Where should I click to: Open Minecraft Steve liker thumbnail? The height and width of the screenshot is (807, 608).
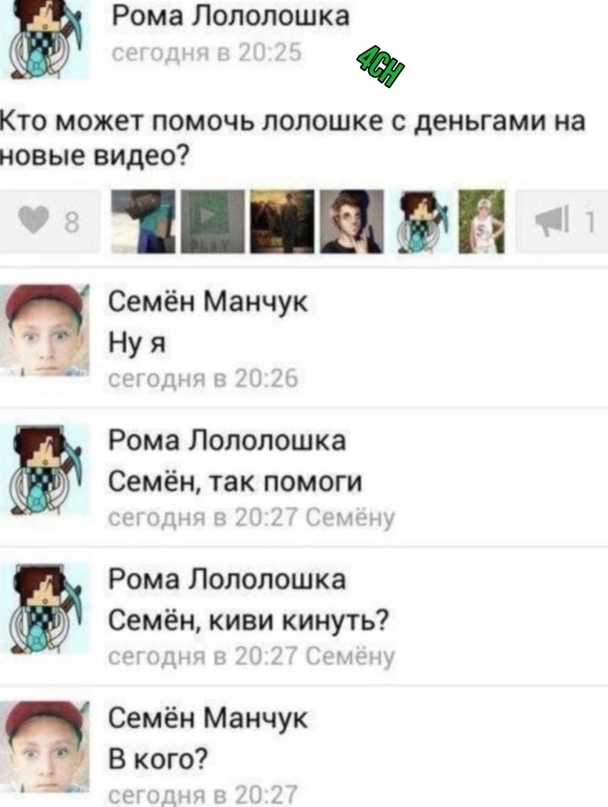click(x=144, y=221)
